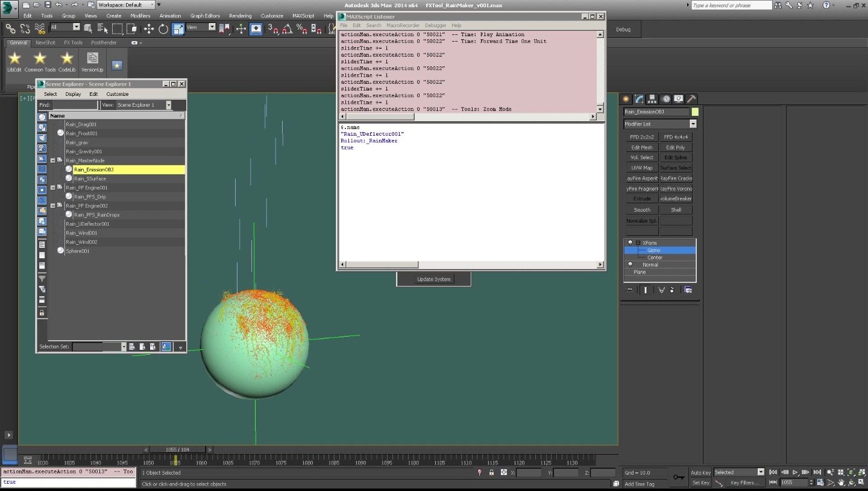Click the Update System button

pos(433,279)
